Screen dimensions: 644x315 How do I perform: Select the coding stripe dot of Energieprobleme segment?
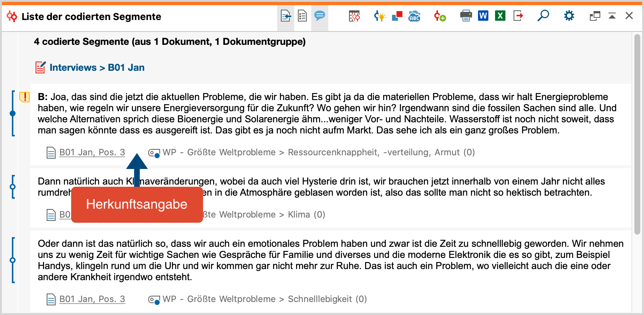point(13,113)
